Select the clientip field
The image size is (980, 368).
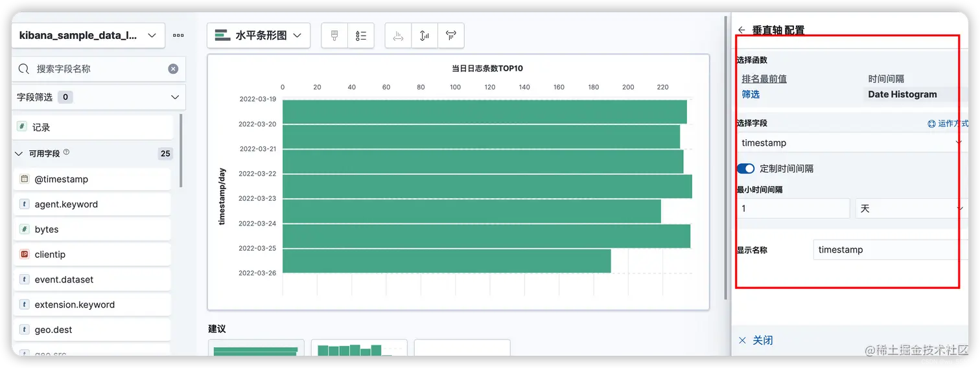pyautogui.click(x=92, y=255)
